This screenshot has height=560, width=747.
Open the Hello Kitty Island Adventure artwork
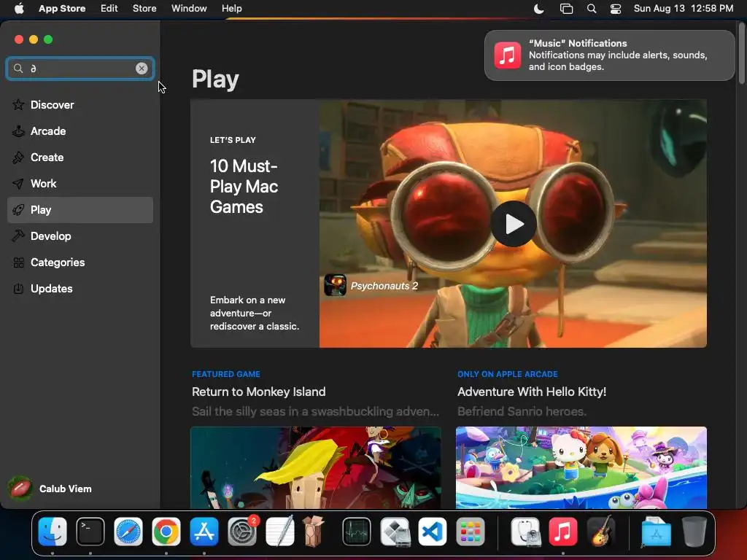click(581, 467)
